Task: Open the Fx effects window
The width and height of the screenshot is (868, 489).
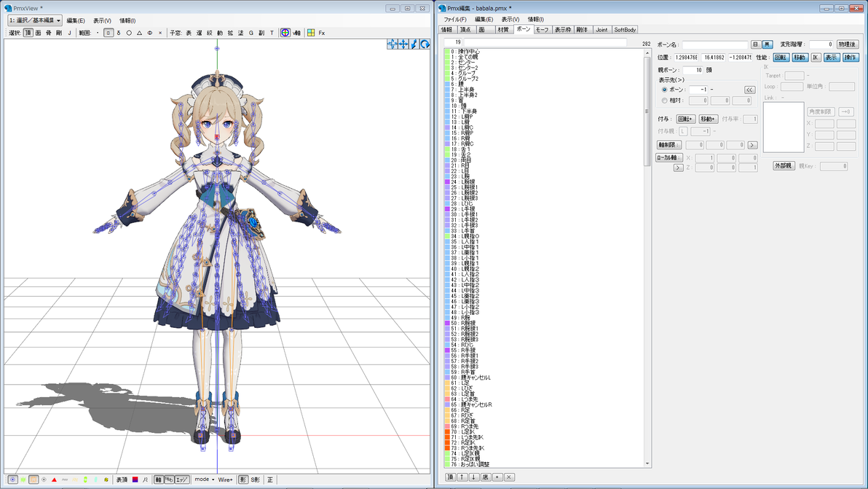Action: pos(322,34)
